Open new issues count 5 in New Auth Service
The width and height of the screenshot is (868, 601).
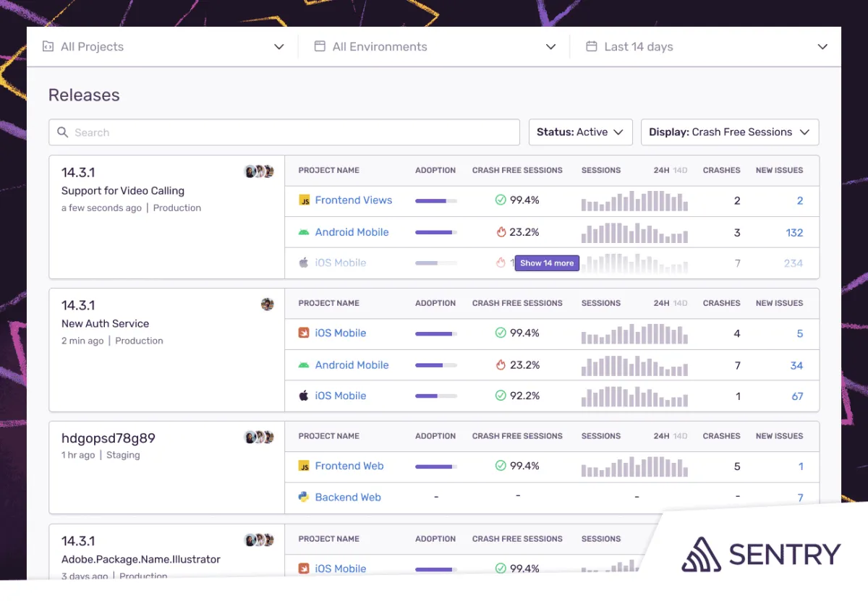tap(800, 334)
